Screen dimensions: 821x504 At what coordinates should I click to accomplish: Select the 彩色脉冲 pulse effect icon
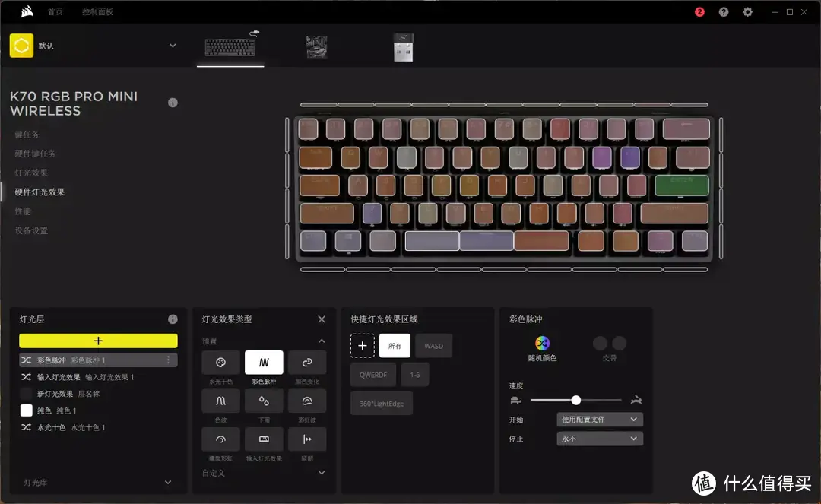coord(264,363)
